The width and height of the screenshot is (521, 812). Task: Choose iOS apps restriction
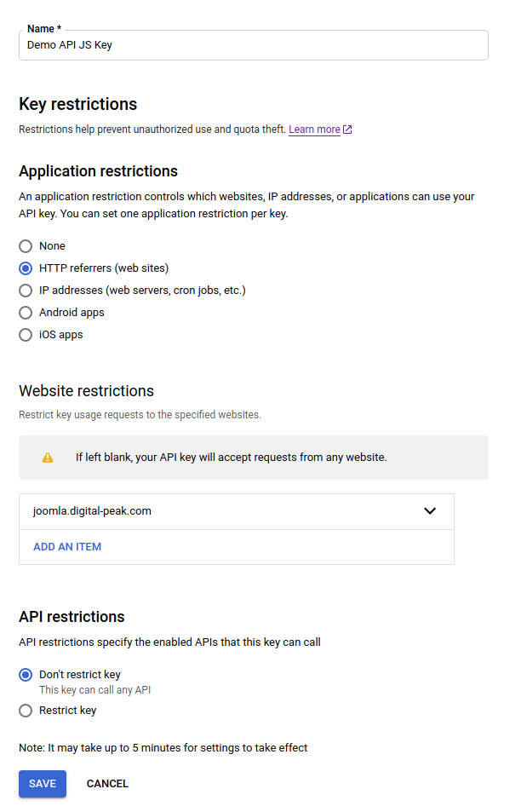point(26,335)
